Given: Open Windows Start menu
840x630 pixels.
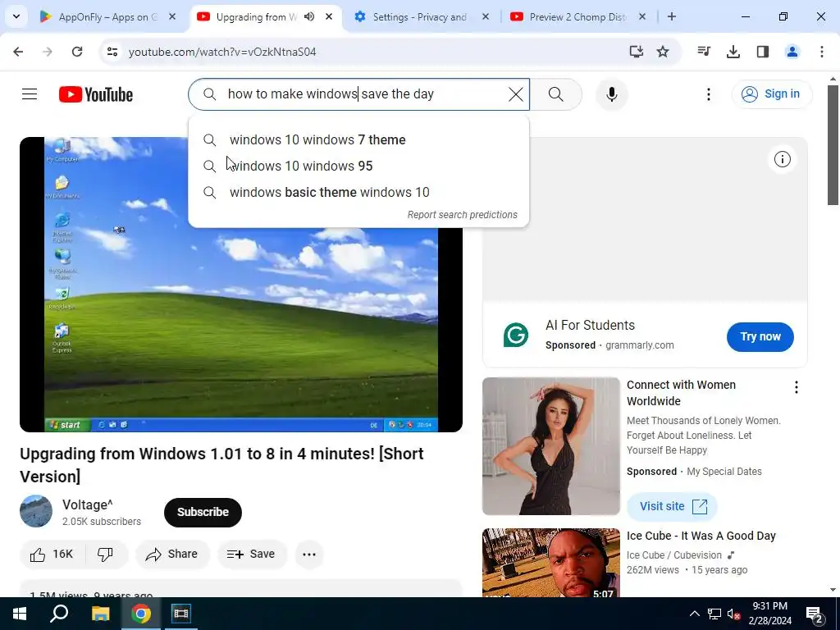Looking at the screenshot, I should point(20,614).
